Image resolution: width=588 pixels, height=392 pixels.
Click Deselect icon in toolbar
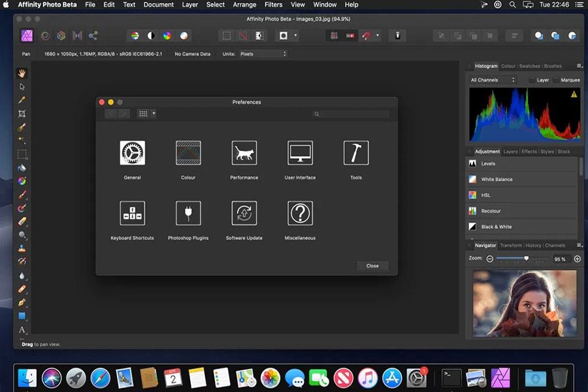(243, 36)
